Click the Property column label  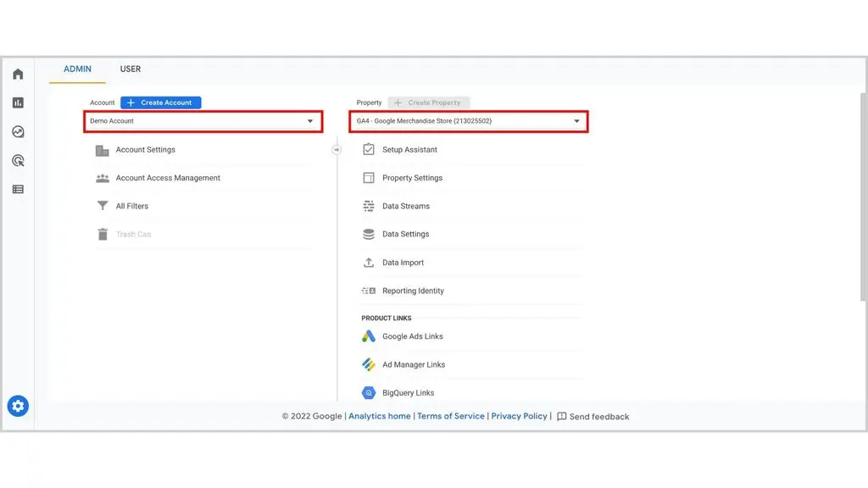pyautogui.click(x=370, y=103)
